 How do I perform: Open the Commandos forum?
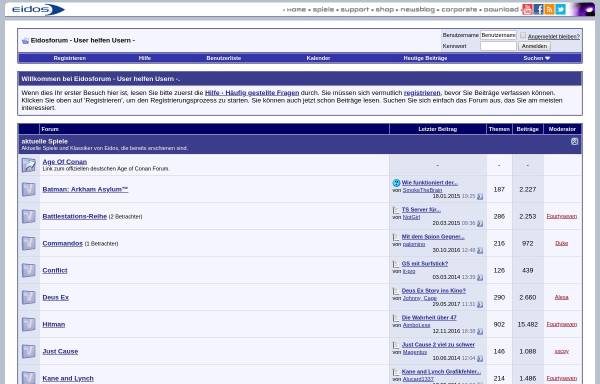[62, 243]
